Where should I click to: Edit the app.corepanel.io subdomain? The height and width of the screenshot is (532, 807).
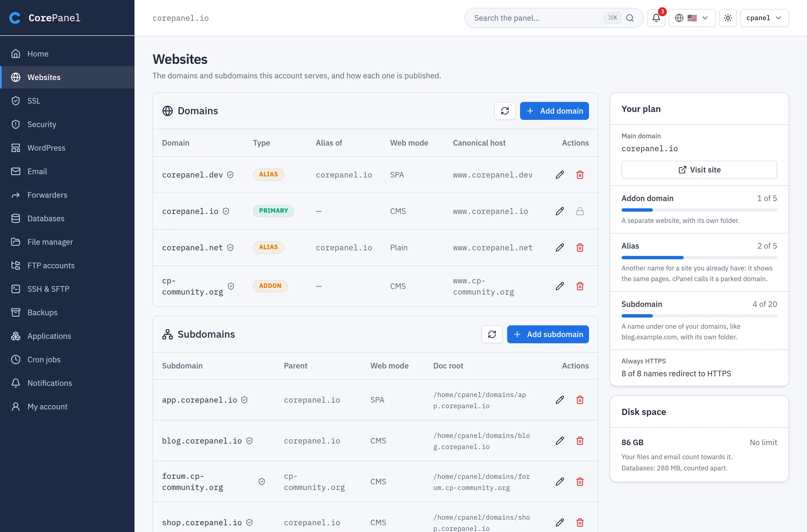560,400
